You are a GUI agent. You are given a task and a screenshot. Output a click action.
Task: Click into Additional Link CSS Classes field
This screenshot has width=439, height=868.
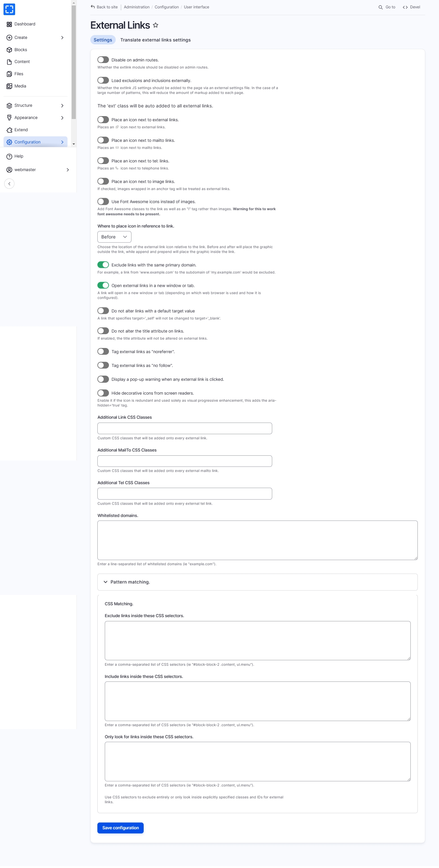184,429
